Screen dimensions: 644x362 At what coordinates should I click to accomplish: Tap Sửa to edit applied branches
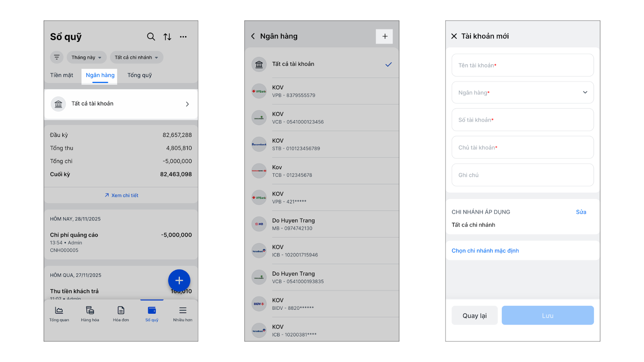point(581,212)
